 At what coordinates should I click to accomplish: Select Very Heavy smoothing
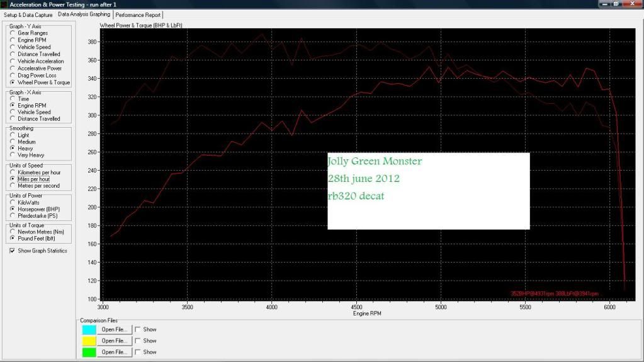pyautogui.click(x=13, y=156)
